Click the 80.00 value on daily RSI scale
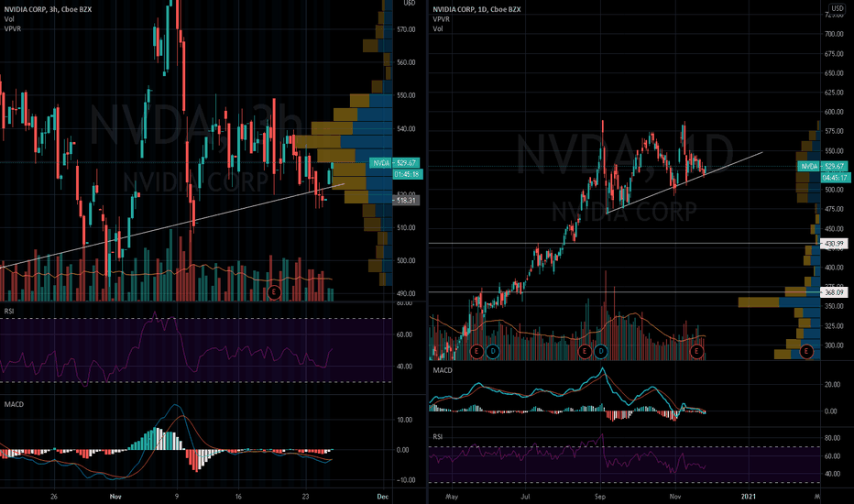The image size is (854, 504). [x=832, y=438]
